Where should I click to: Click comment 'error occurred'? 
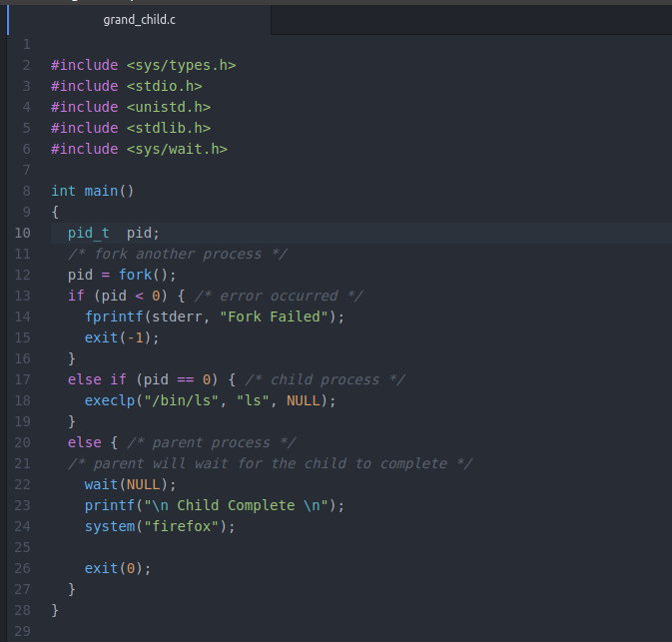pyautogui.click(x=279, y=296)
